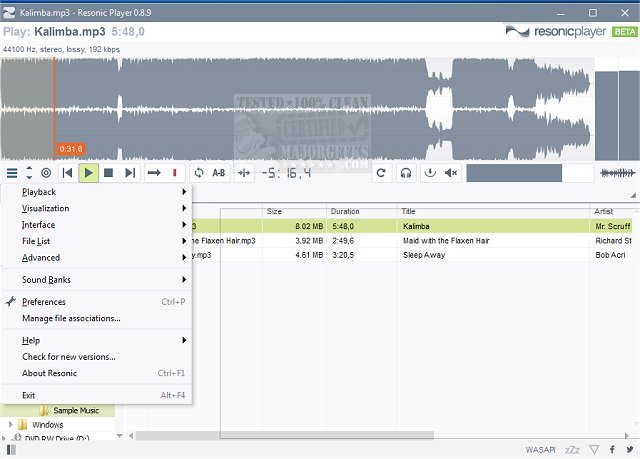
Task: Toggle A-B repeat mode
Action: click(219, 173)
